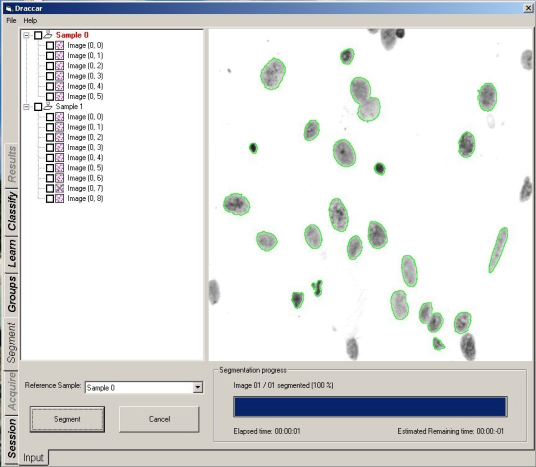Click the Elapsed time readout

tap(267, 431)
